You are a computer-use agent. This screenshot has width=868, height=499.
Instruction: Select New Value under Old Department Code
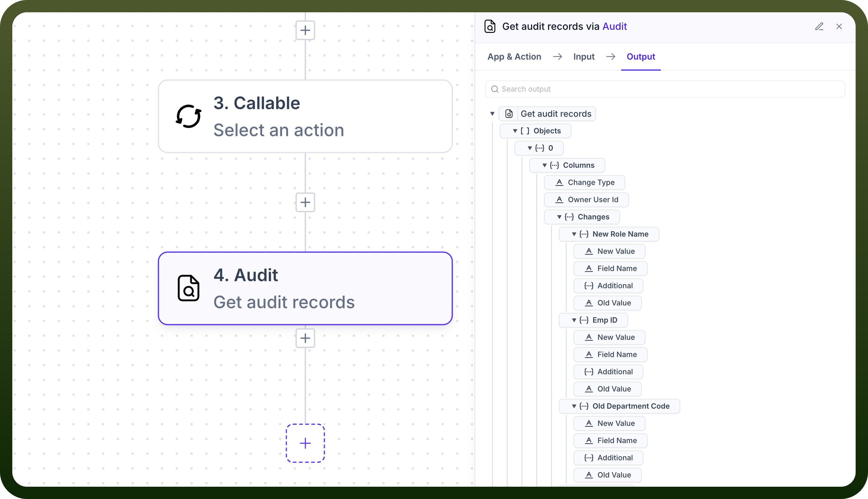click(x=609, y=423)
